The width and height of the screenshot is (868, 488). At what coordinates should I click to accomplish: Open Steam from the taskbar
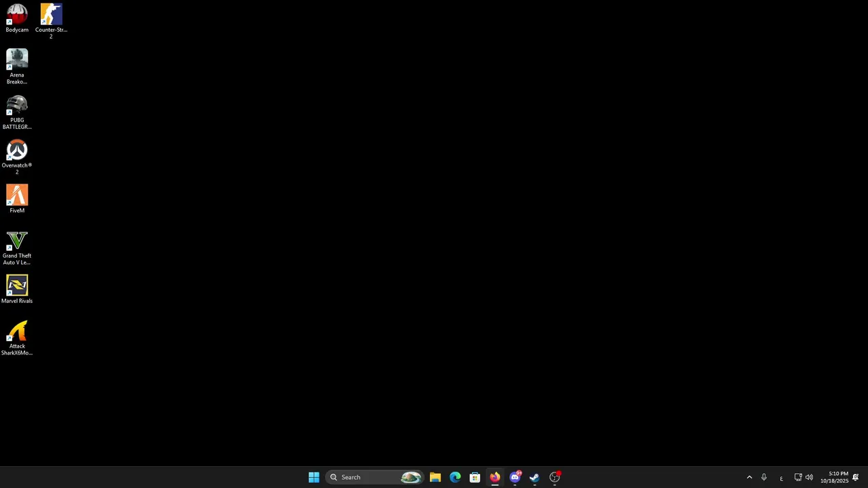click(x=534, y=477)
